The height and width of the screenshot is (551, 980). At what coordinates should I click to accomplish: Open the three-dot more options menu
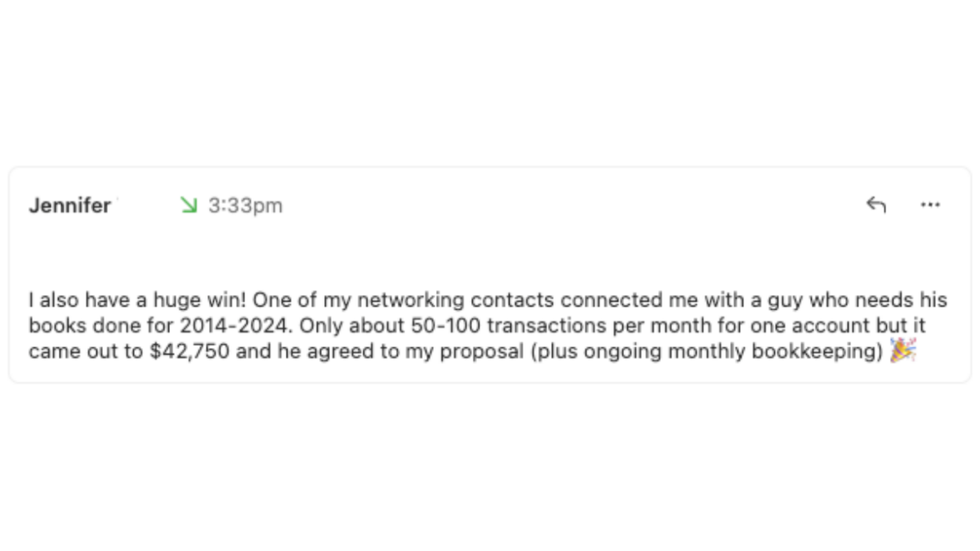tap(930, 205)
